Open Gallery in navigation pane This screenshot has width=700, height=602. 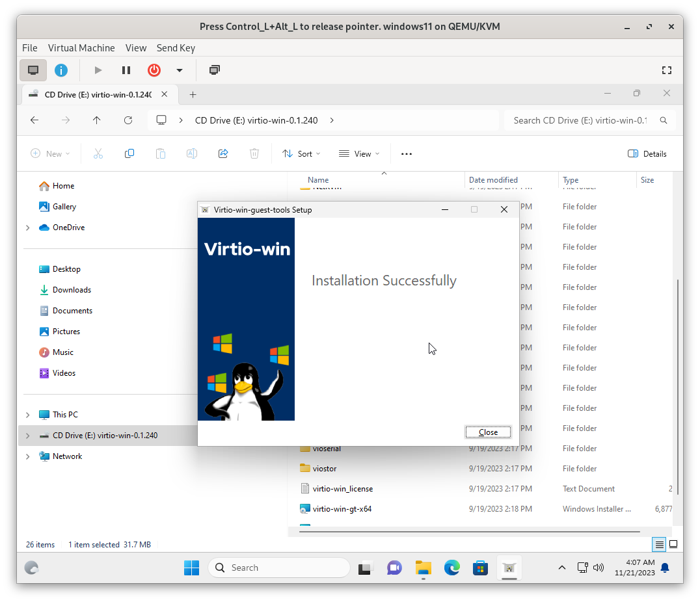[x=57, y=206]
